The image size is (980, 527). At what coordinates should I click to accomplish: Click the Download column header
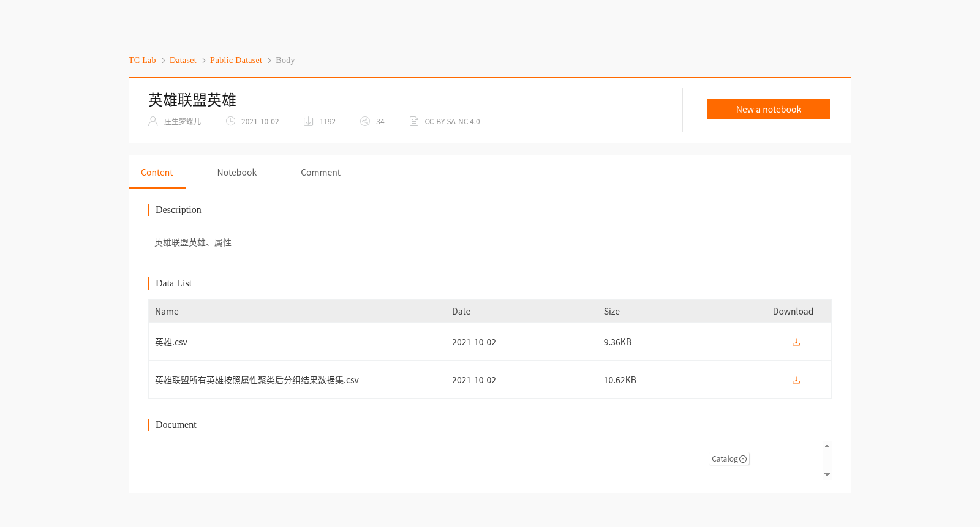(x=793, y=312)
